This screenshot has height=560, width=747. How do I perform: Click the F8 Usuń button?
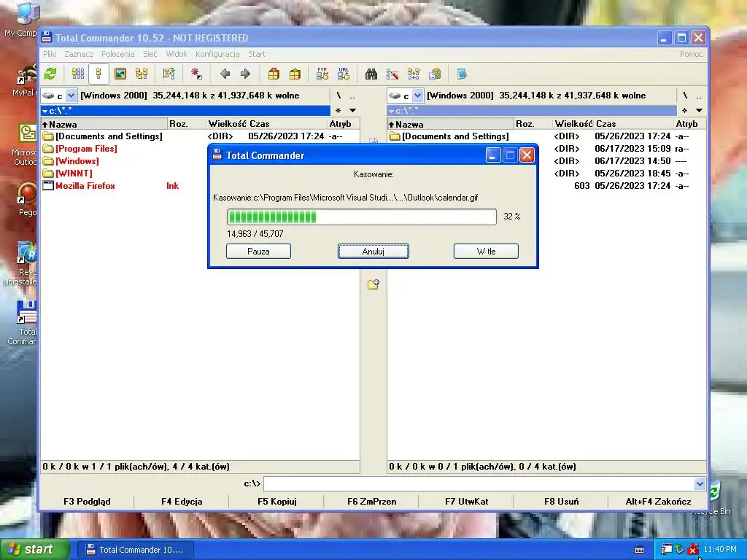click(x=561, y=502)
